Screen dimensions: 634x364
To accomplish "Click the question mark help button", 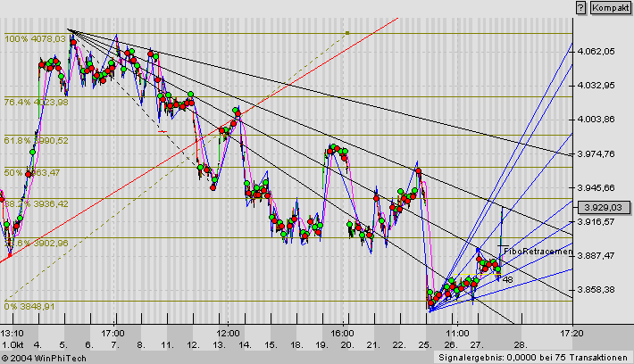I will click(x=581, y=8).
